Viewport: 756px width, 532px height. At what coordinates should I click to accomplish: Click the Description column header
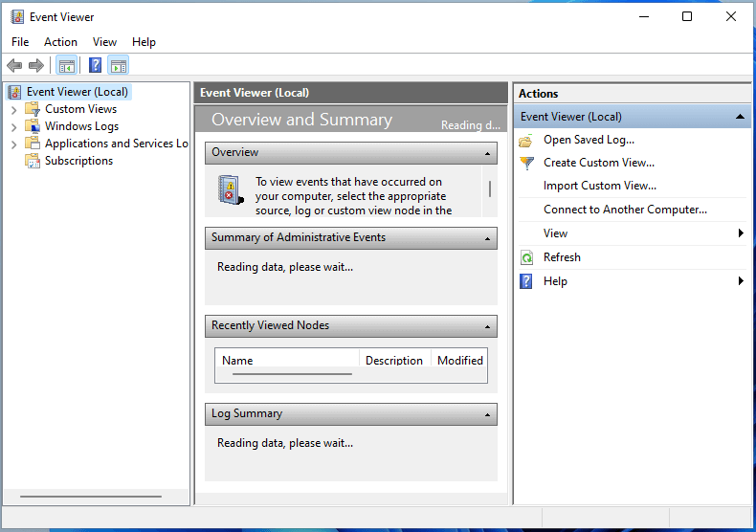[x=394, y=360]
